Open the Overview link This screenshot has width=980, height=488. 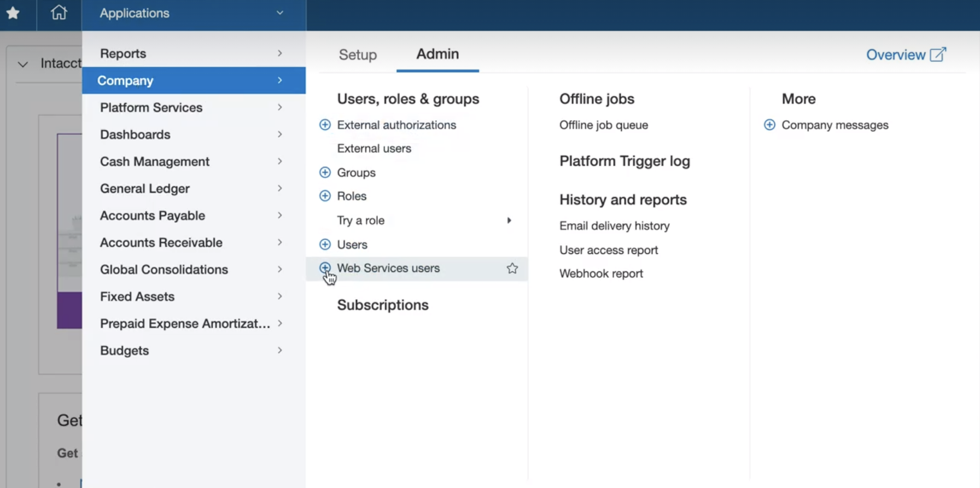click(x=906, y=55)
